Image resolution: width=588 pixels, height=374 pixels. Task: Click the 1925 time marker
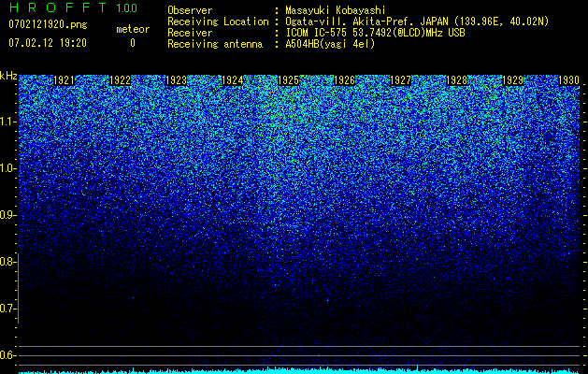[288, 80]
